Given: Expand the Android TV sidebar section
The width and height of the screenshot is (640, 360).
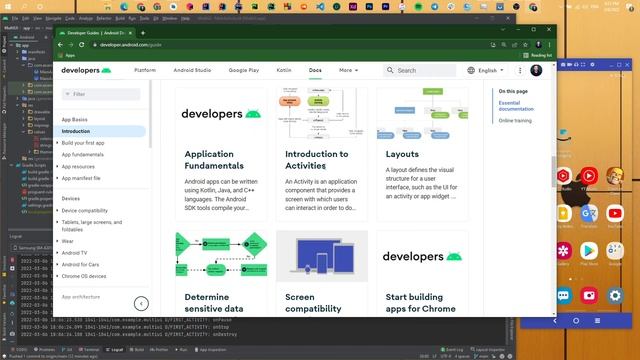Looking at the screenshot, I should coord(74,253).
